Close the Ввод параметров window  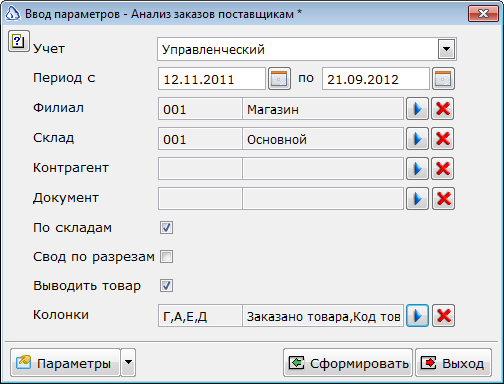[483, 13]
